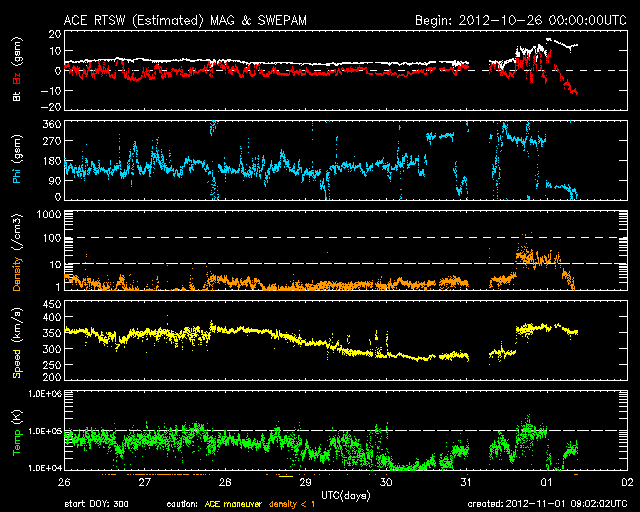Select the "start DOY: 300" footer text
Viewport: 640px width, 512px height.
[96, 504]
